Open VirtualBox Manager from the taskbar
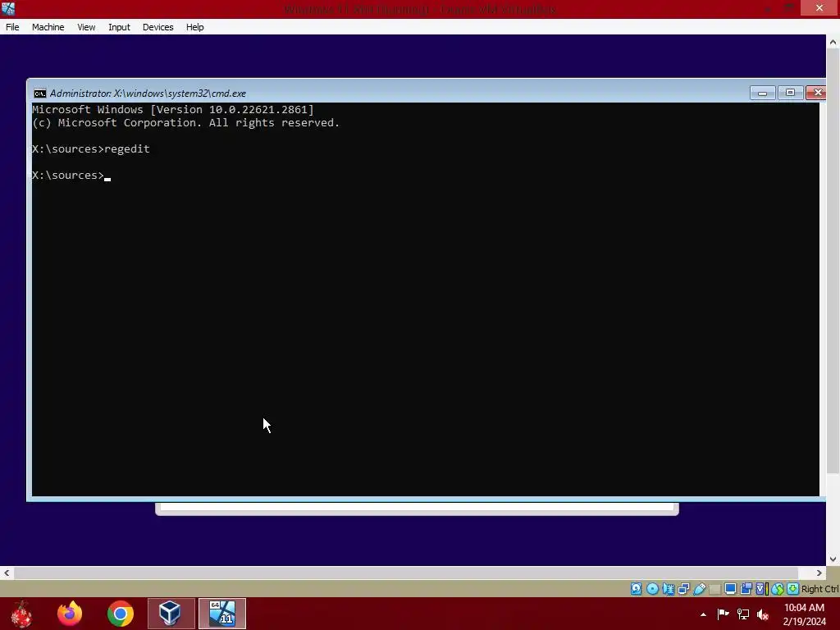 (x=171, y=614)
